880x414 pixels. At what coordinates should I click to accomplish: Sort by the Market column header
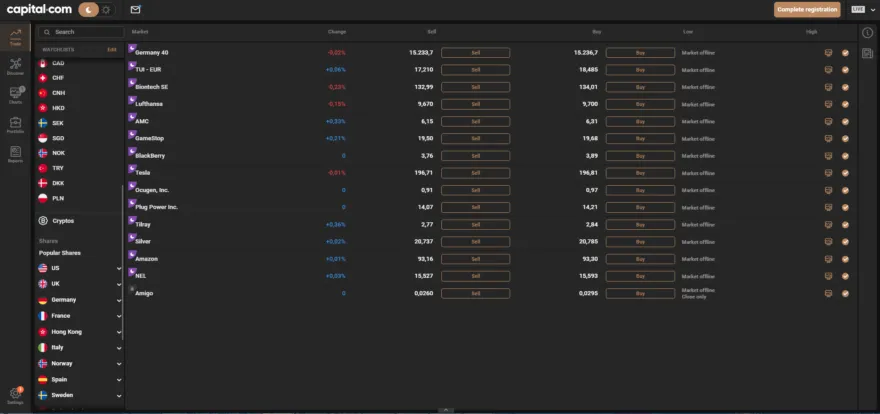(x=140, y=32)
